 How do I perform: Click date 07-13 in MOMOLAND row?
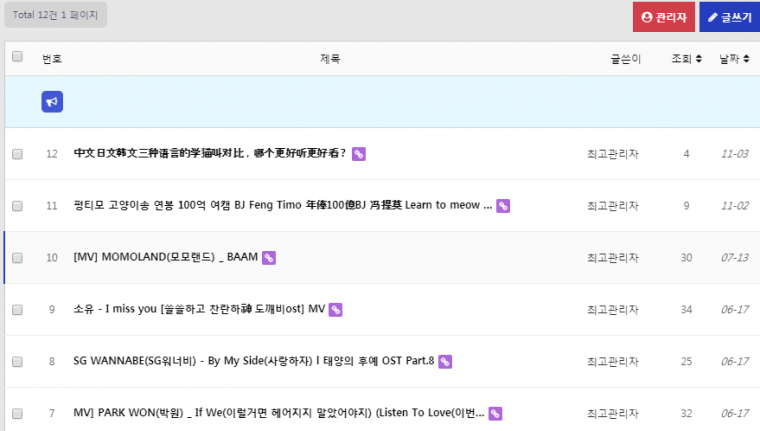point(735,258)
